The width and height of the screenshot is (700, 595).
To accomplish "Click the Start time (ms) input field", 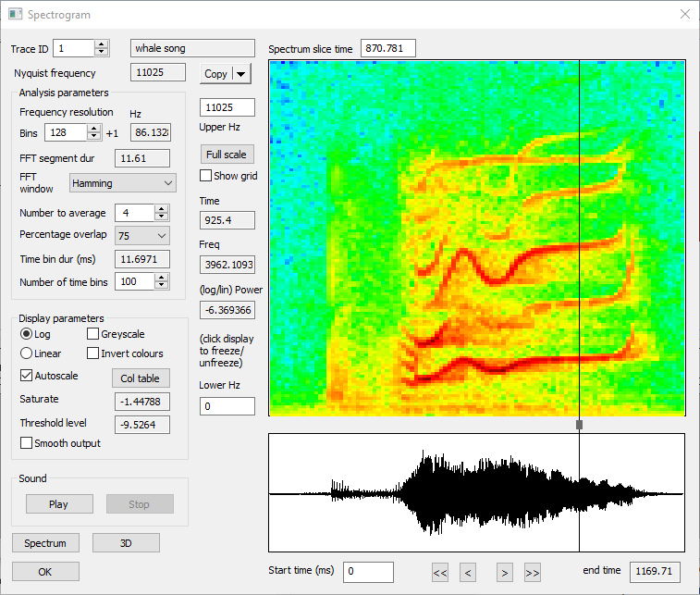I will pos(368,572).
